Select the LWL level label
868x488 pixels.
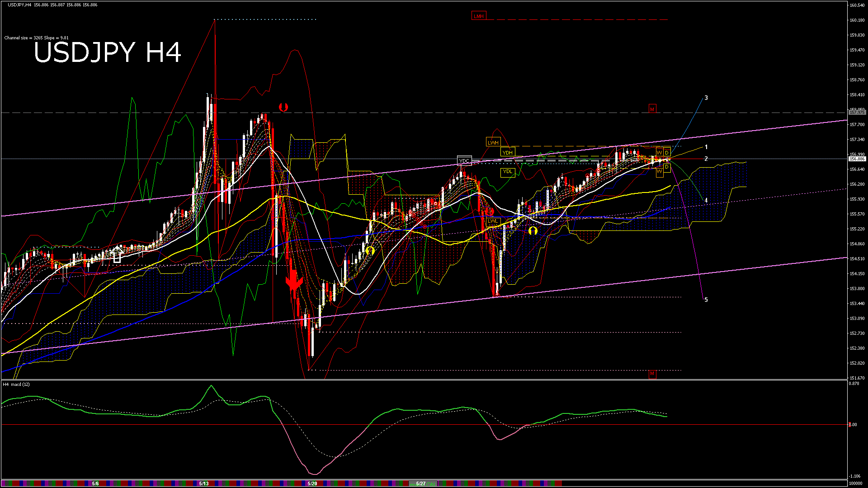(493, 221)
